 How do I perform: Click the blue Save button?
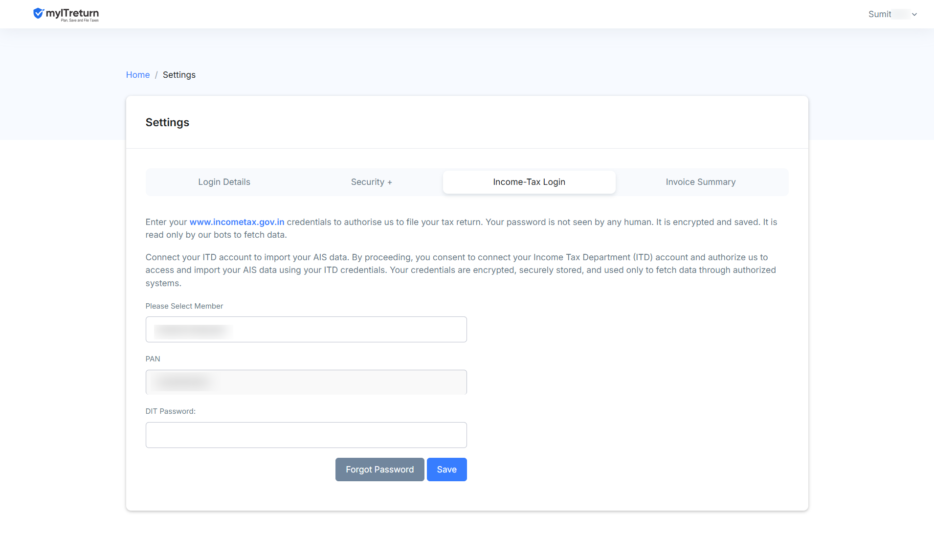coord(447,470)
